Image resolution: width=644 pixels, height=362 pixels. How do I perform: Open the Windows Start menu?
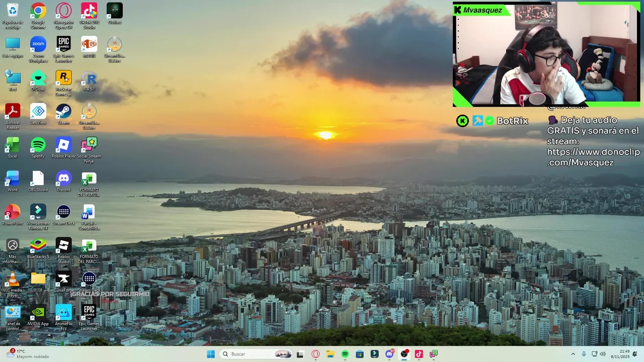211,354
